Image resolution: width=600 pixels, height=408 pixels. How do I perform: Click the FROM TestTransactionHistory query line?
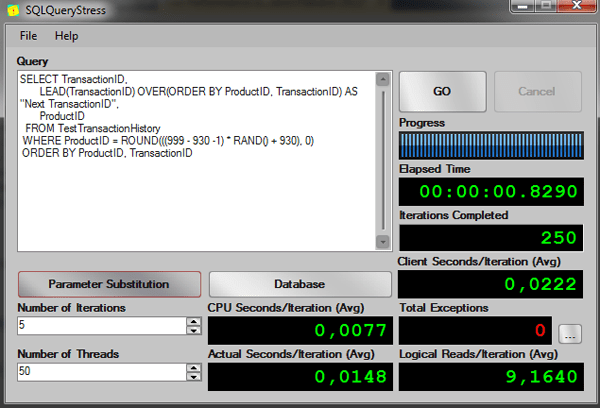click(x=93, y=128)
